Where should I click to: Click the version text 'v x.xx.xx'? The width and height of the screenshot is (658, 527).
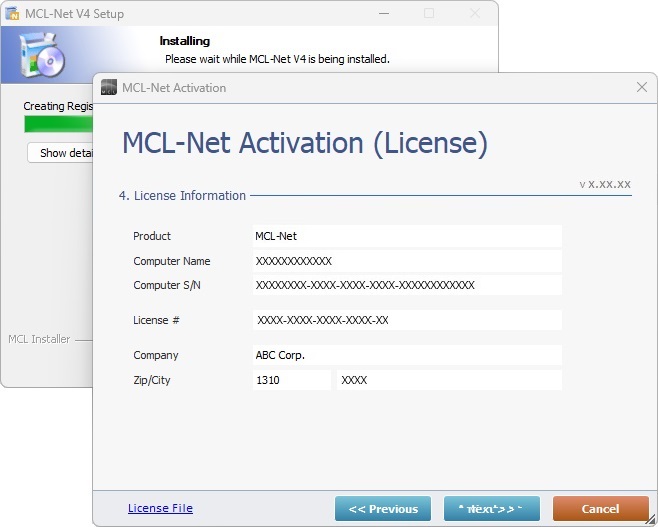click(x=605, y=184)
